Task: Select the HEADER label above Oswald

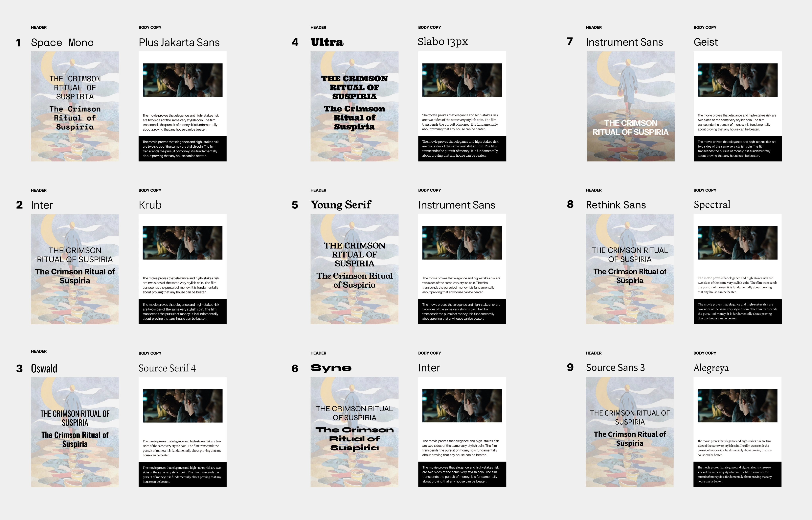Action: pyautogui.click(x=39, y=351)
